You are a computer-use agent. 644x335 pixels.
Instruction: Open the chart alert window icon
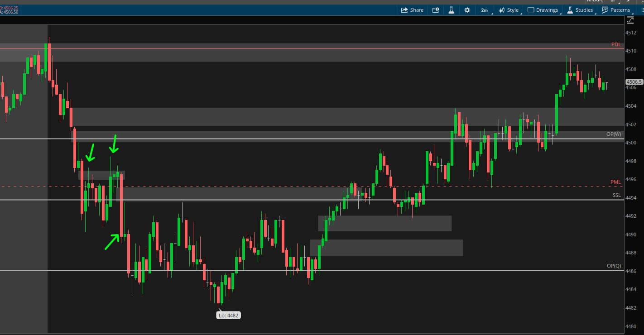coord(436,10)
